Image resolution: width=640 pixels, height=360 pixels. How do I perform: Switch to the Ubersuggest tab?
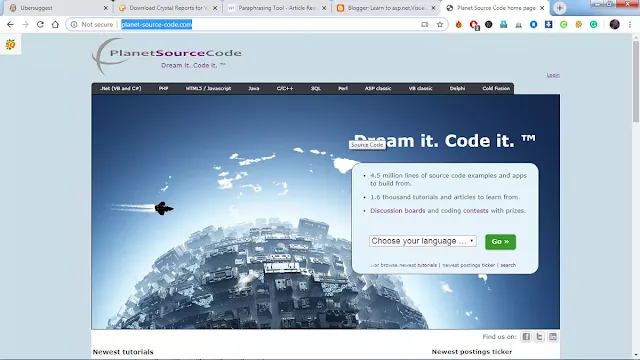pyautogui.click(x=58, y=8)
